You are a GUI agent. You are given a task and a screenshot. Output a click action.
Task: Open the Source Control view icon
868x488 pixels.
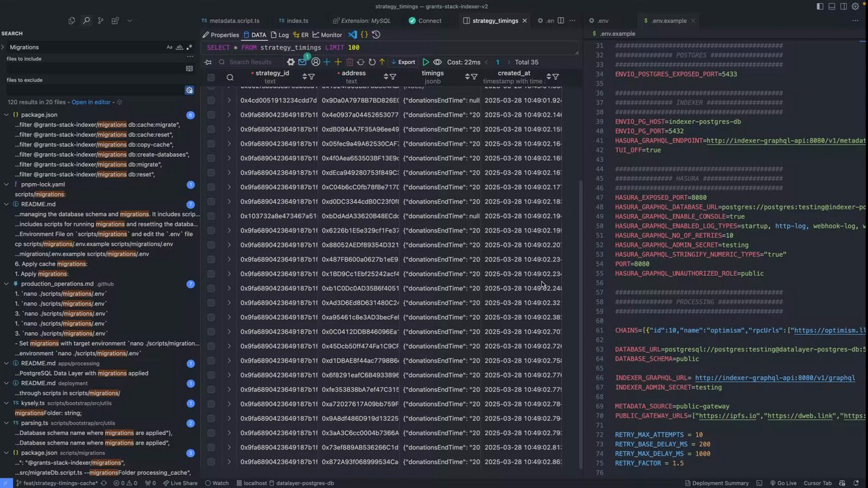click(x=100, y=21)
